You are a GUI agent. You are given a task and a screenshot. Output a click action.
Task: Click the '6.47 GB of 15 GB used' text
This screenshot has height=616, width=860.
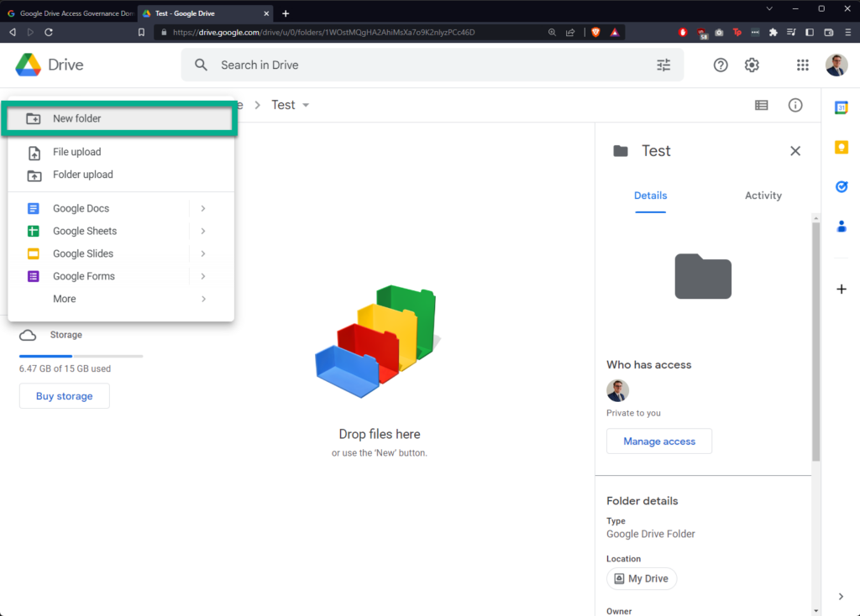pos(65,368)
